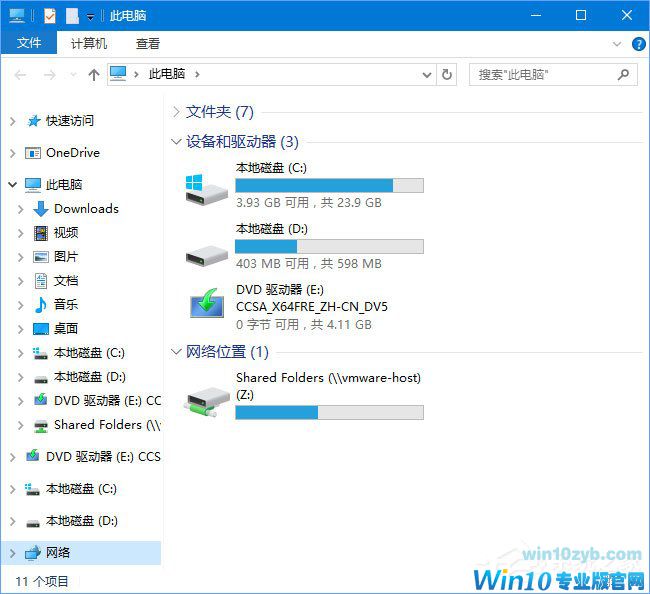Viewport: 650px width, 594px height.
Task: Open 图片 folder in the sidebar
Action: 66,257
